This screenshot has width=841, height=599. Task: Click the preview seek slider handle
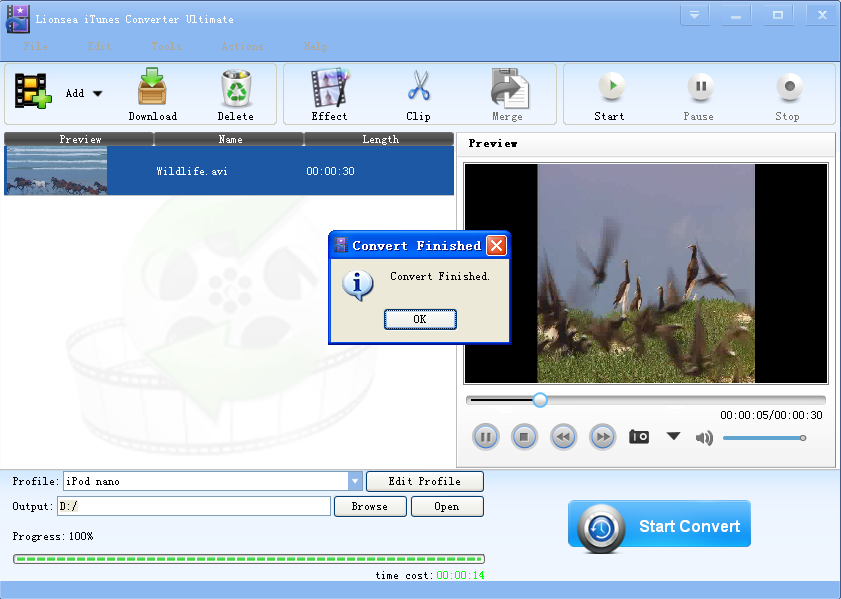click(540, 400)
